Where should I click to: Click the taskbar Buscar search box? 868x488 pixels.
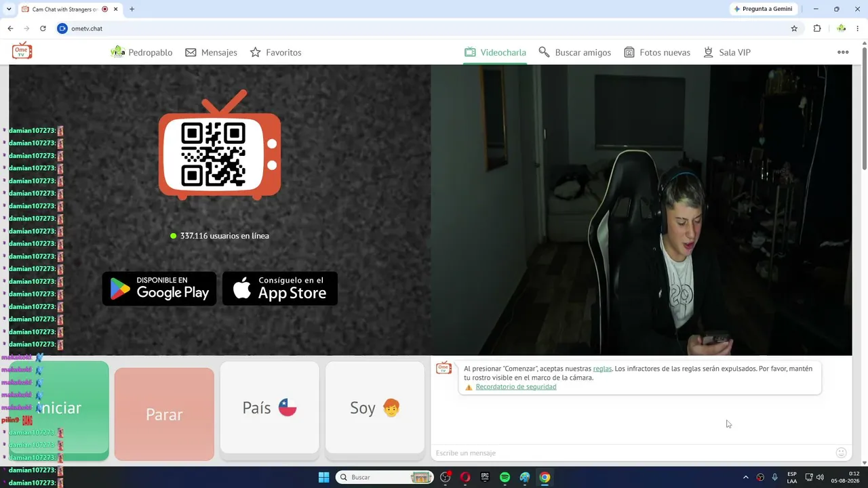tap(384, 477)
